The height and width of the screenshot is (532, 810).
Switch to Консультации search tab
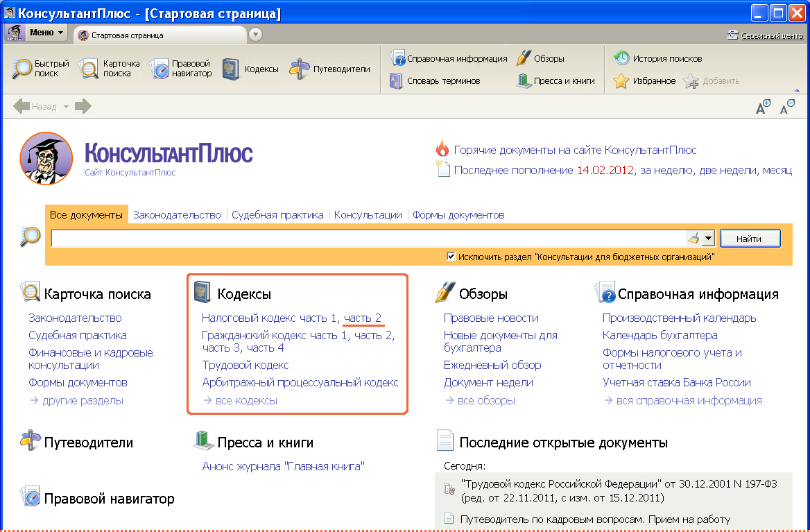368,215
